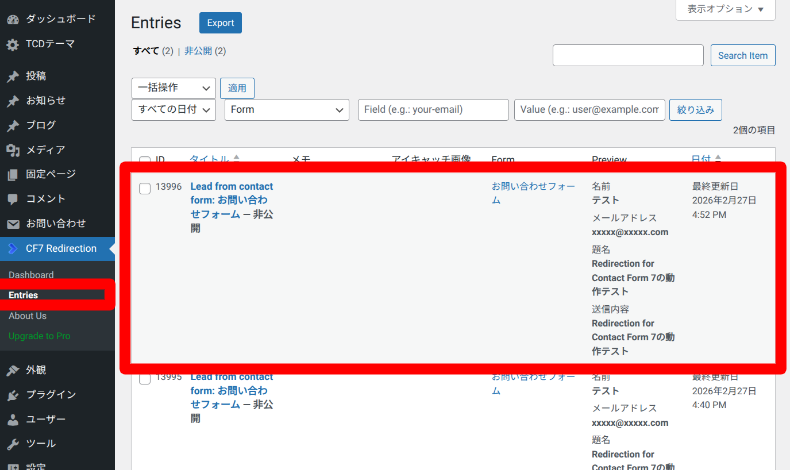790x470 pixels.
Task: Open the すべての日付 date filter dropdown
Action: (173, 110)
